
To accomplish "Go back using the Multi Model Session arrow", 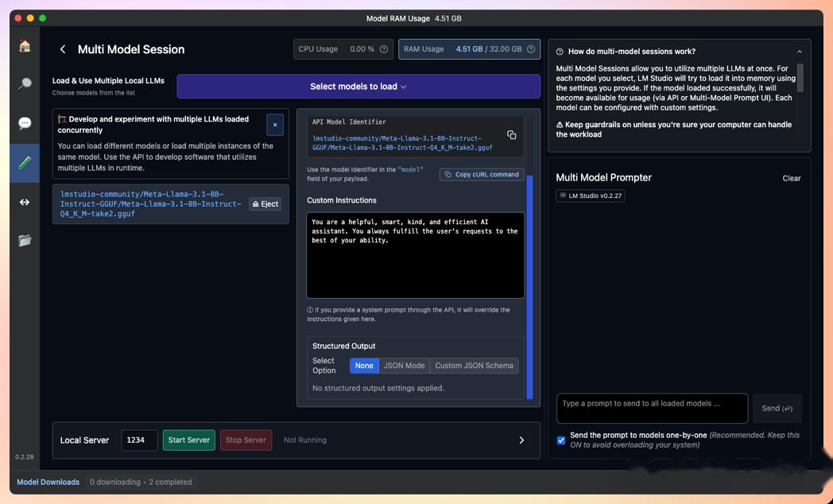I will tap(63, 49).
